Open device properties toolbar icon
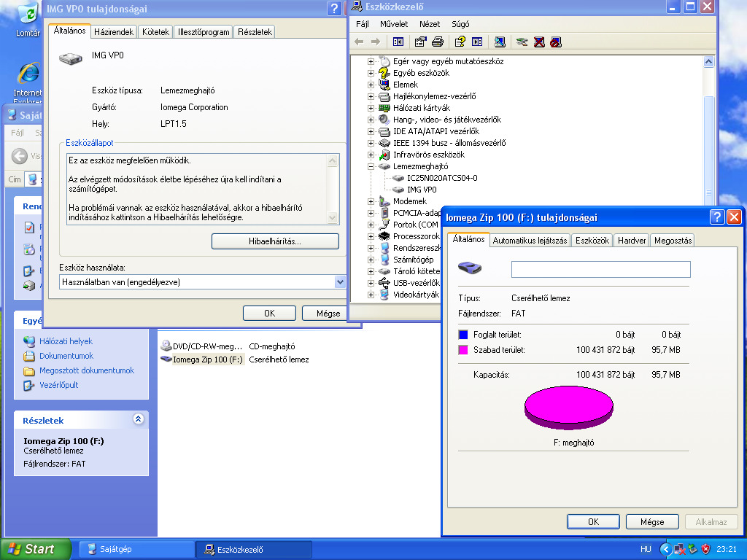 (420, 42)
